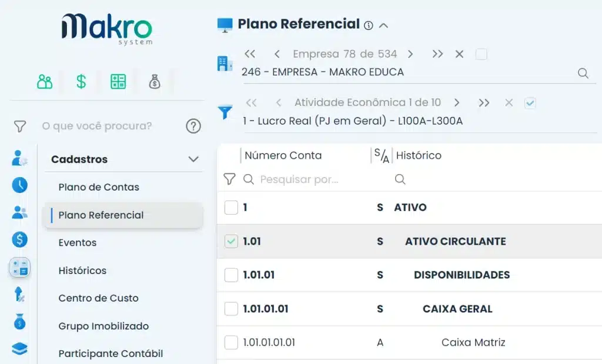The image size is (602, 364).
Task: Select the 'DISPONIBILIDADES' row text
Action: pos(462,275)
